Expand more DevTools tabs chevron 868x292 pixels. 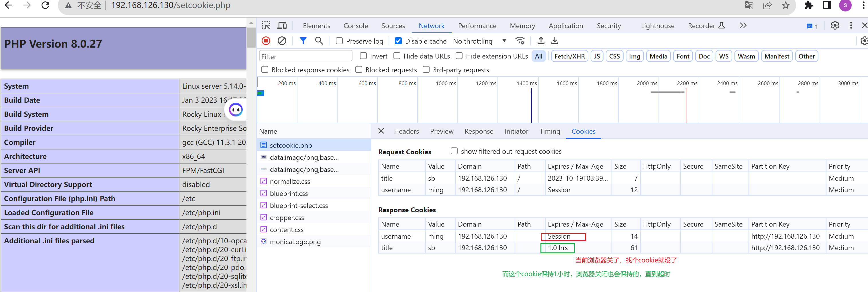(x=743, y=26)
